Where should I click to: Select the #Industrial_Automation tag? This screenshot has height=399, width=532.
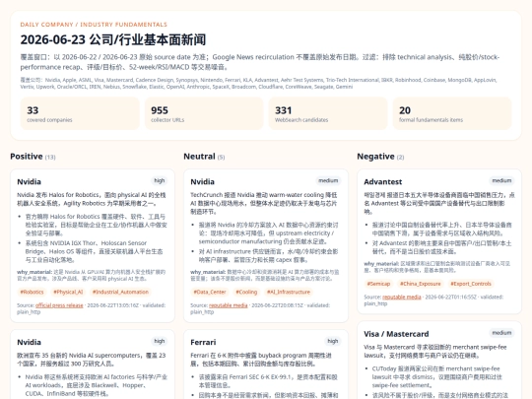coord(120,292)
